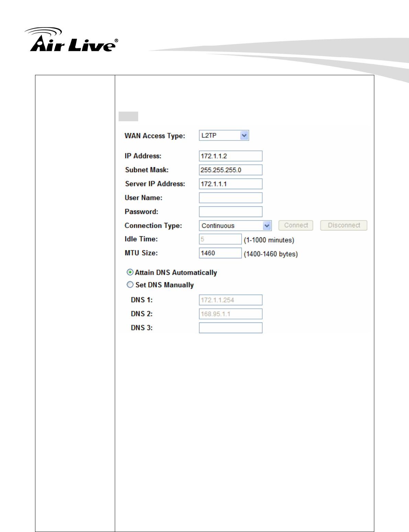Image resolution: width=409 pixels, height=532 pixels.
Task: Click the "MTU Size:" label
Action: pos(141,253)
